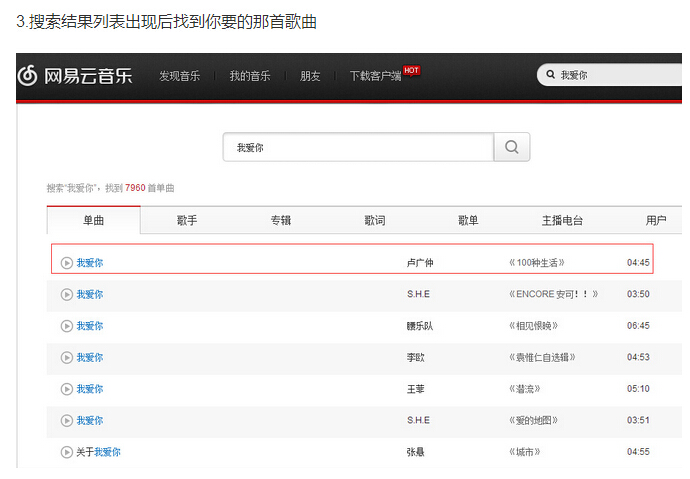The height and width of the screenshot is (479, 690).
Task: Open song 我爱你 in 腰乐队 row
Action: coord(90,326)
